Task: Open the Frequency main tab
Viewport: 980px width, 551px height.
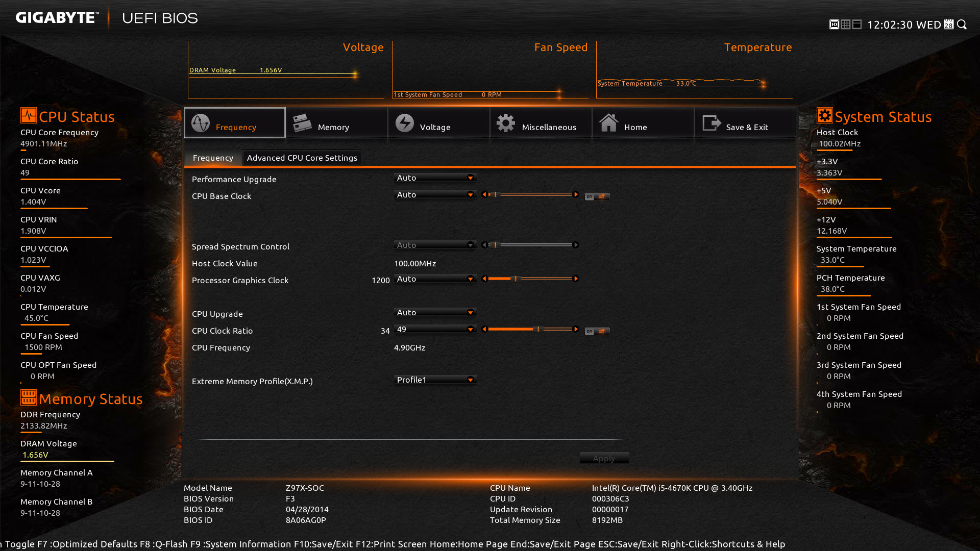Action: click(x=235, y=122)
